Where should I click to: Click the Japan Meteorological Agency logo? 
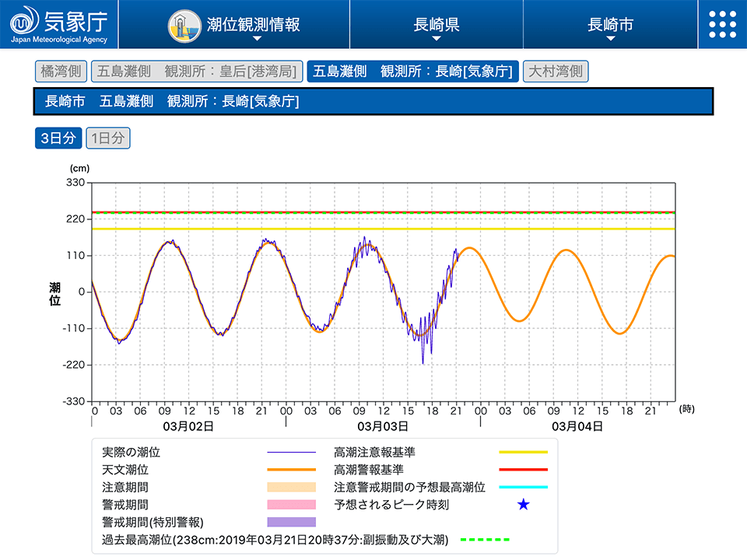tap(59, 24)
